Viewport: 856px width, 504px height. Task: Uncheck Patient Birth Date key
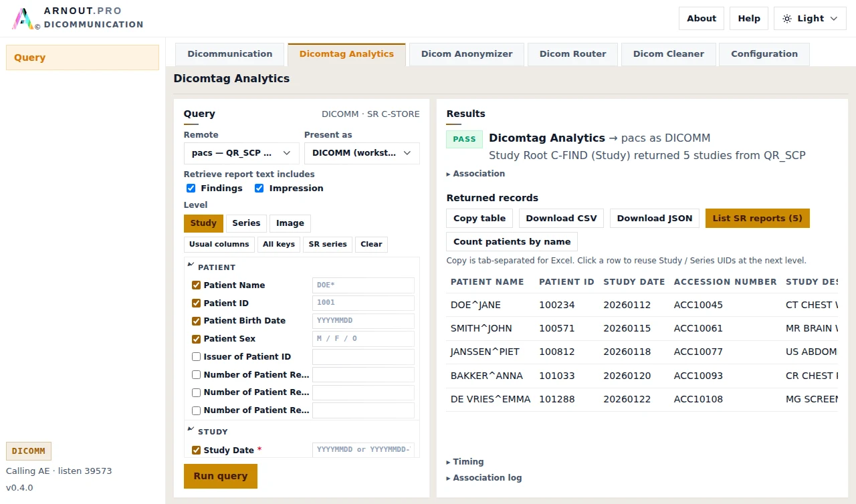click(196, 321)
